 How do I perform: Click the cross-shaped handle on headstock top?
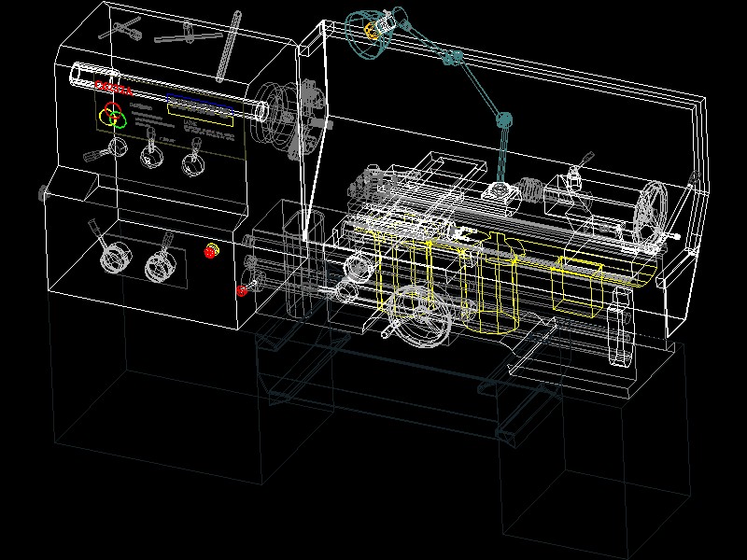coord(127,28)
